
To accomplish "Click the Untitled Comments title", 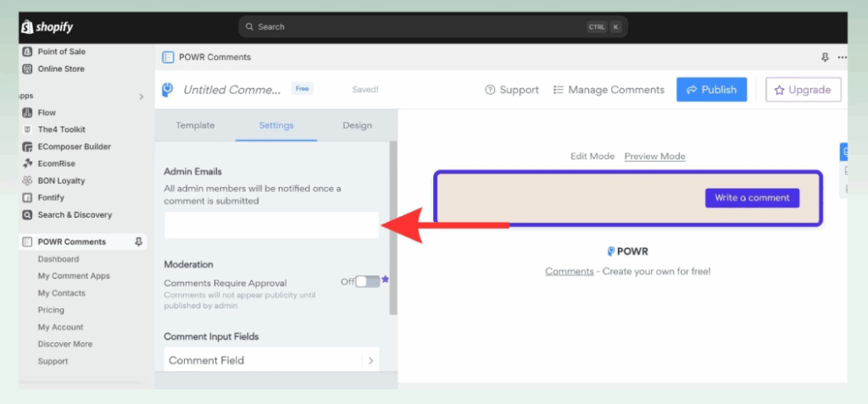I will click(232, 90).
